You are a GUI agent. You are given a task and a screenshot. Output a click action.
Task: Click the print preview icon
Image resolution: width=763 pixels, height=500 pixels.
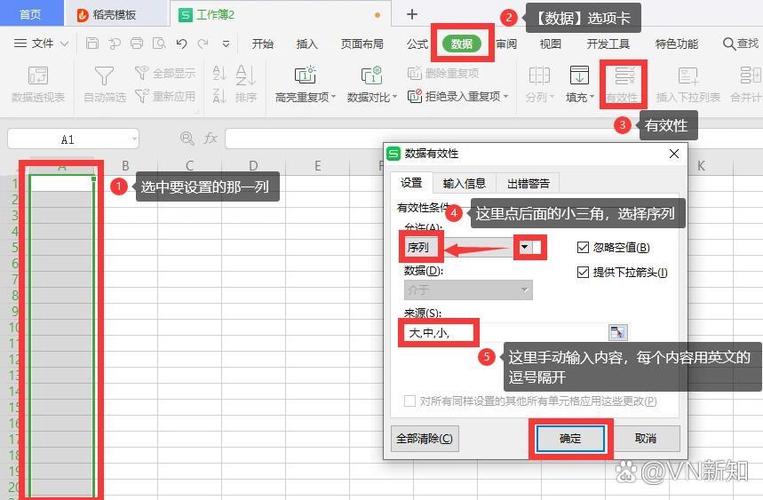coord(159,43)
